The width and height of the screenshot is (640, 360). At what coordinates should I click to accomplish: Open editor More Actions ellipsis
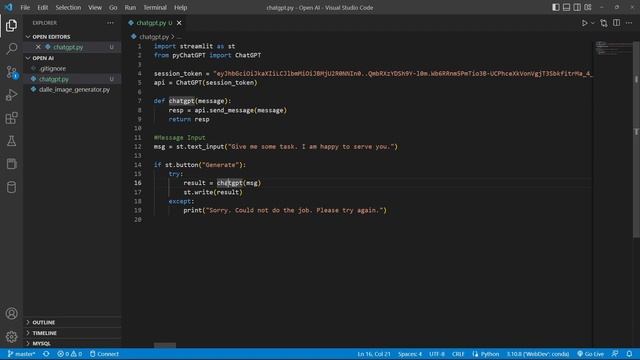coord(629,23)
